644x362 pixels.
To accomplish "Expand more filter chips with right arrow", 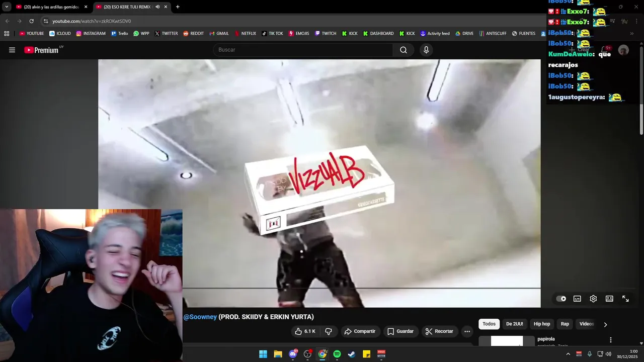I will click(x=605, y=324).
